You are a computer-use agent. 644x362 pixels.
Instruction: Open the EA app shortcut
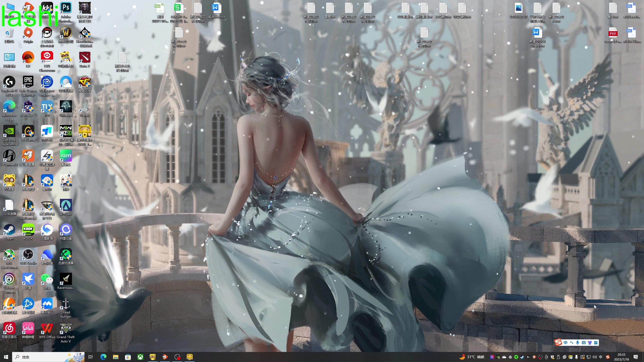coord(28,60)
